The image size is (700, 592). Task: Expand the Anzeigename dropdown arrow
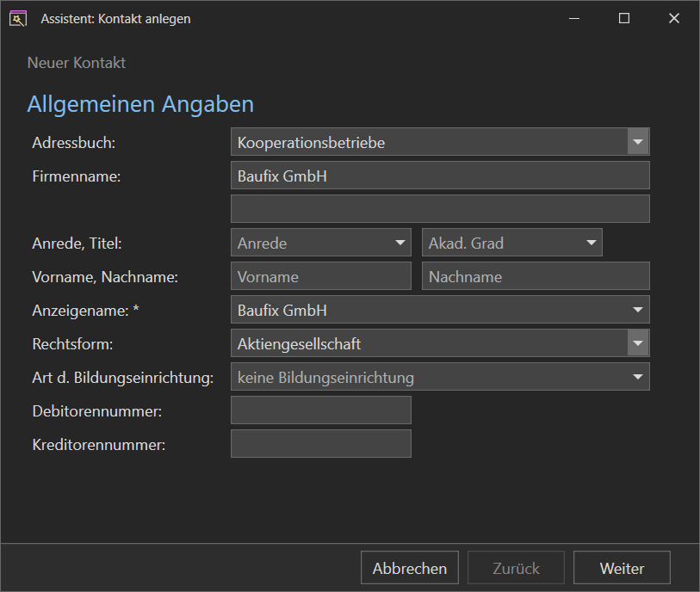[638, 310]
